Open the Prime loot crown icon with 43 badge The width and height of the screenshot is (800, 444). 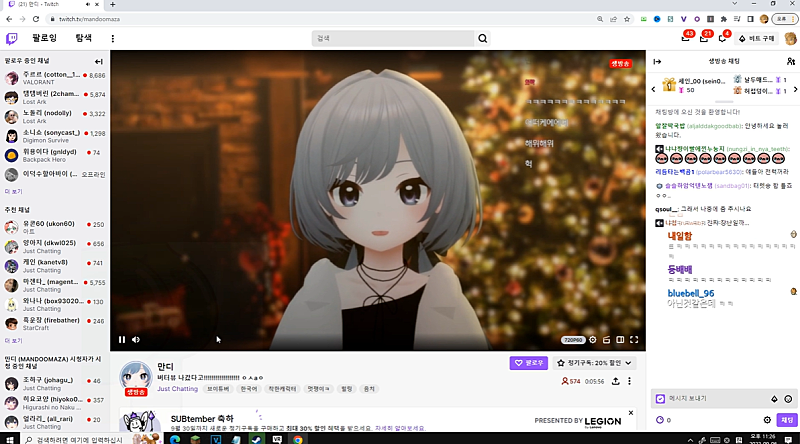[686, 38]
